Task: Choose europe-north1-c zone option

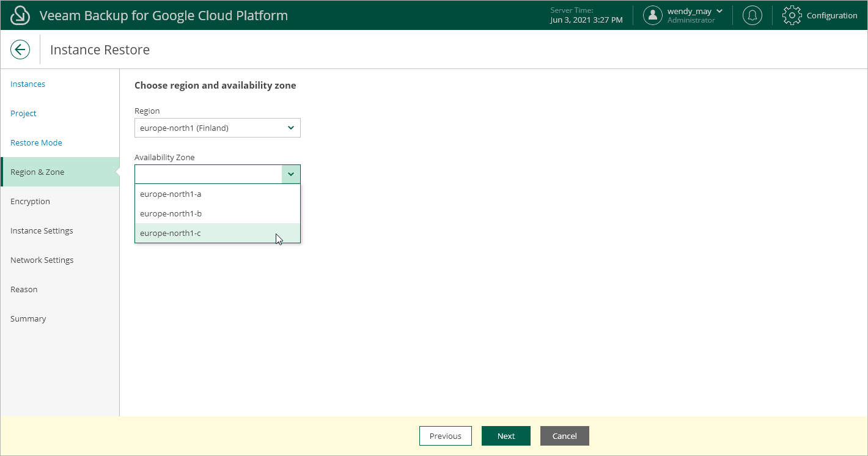Action: click(x=218, y=233)
